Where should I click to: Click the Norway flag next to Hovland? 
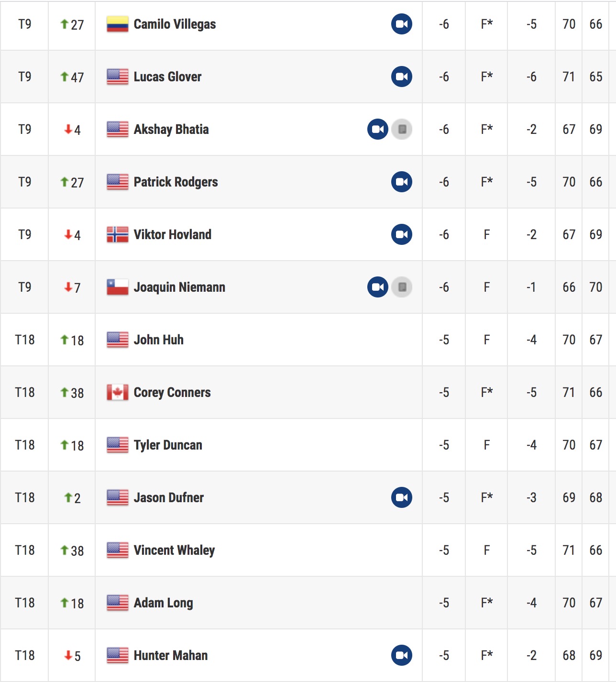pos(118,234)
